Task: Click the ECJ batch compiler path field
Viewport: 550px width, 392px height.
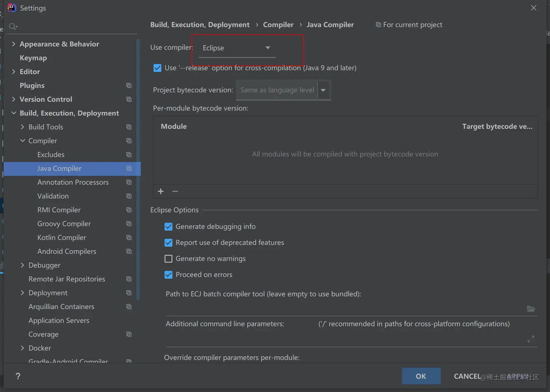Action: [344, 309]
